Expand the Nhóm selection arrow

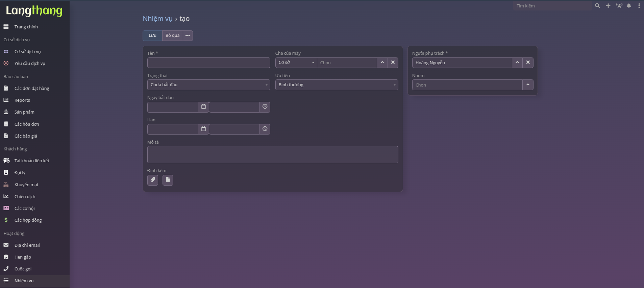tap(528, 85)
